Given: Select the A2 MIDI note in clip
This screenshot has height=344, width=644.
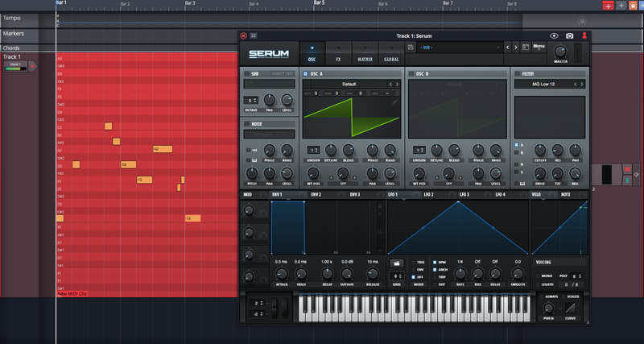Looking at the screenshot, I should (163, 149).
